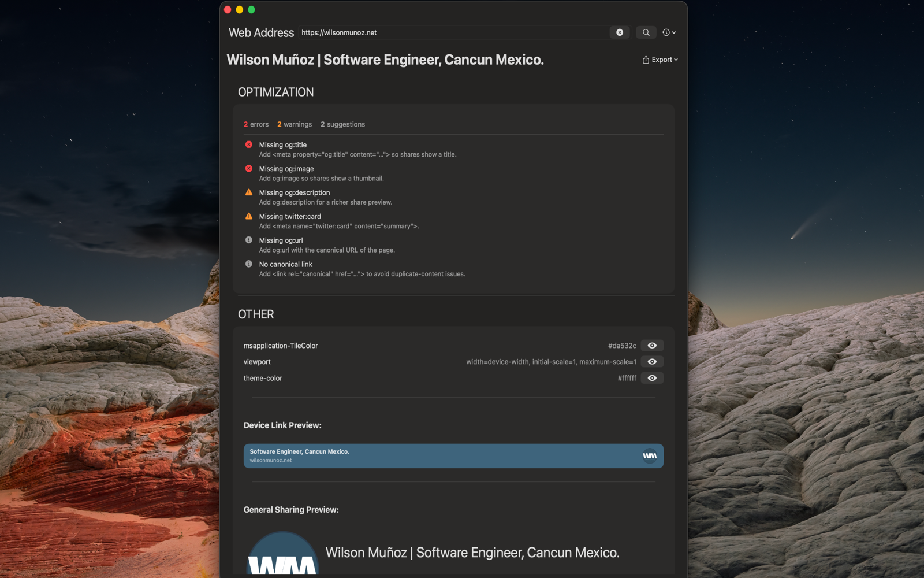Click 'No canonical link' heading text

(286, 264)
